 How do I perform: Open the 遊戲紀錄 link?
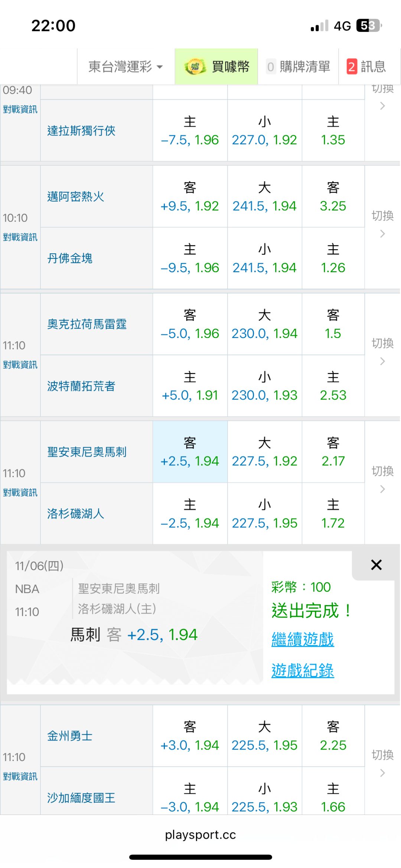pyautogui.click(x=303, y=671)
